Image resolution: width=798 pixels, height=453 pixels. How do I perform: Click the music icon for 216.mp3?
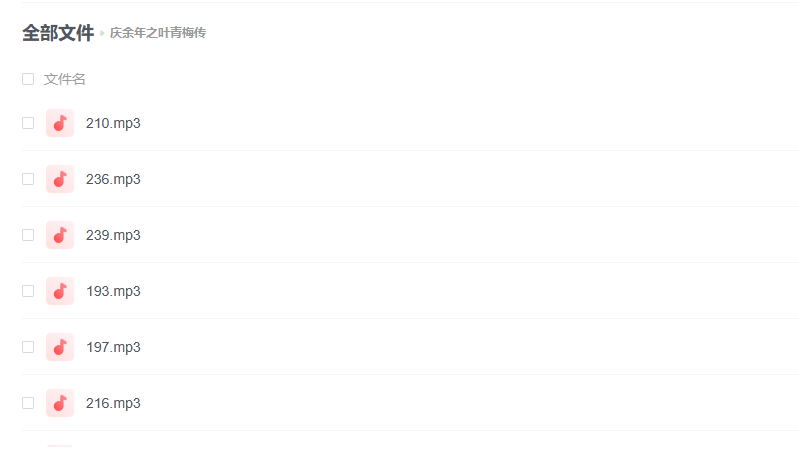coord(60,403)
